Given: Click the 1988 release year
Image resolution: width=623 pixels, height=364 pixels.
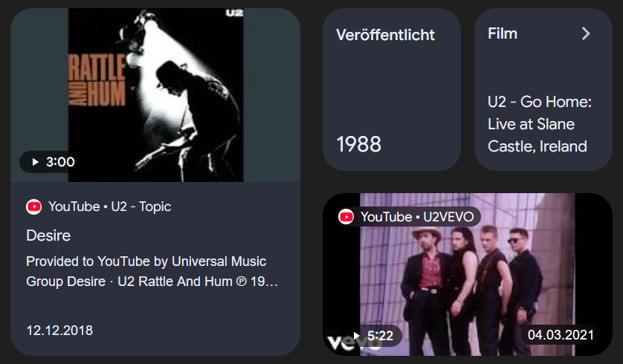Looking at the screenshot, I should 359,144.
